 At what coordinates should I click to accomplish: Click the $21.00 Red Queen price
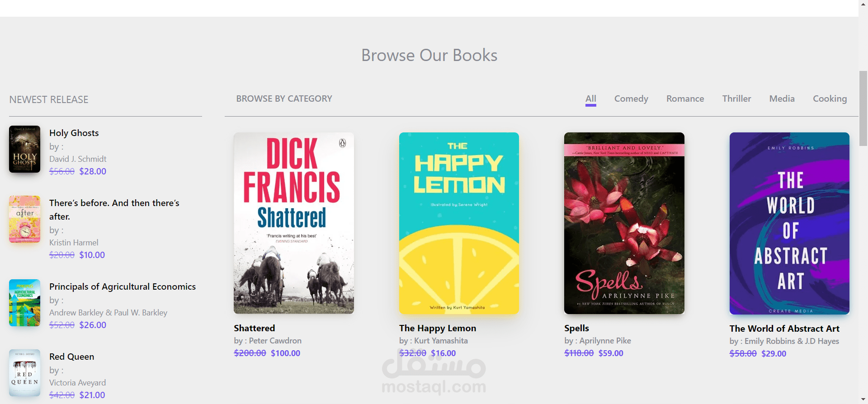pos(92,395)
